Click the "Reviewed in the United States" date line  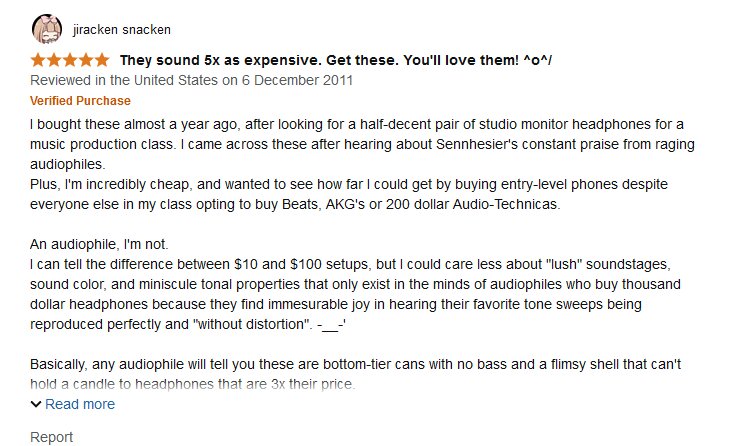coord(191,80)
